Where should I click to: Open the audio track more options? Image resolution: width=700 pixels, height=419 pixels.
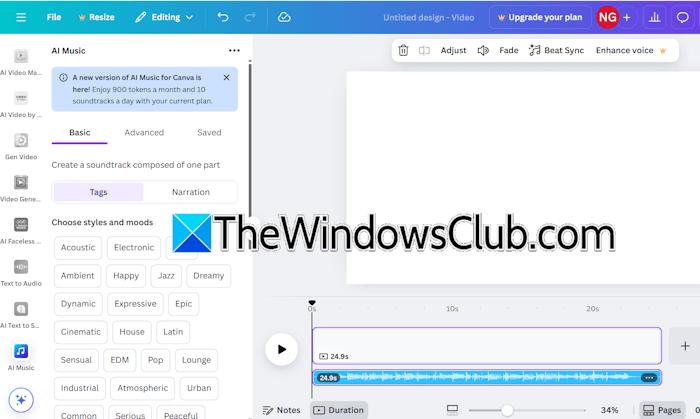pyautogui.click(x=649, y=378)
